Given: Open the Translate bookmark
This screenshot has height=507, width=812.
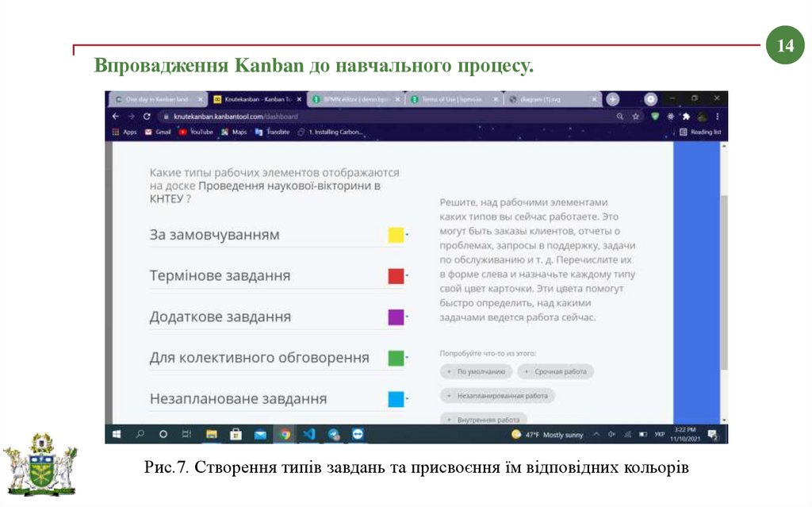Looking at the screenshot, I should [273, 133].
